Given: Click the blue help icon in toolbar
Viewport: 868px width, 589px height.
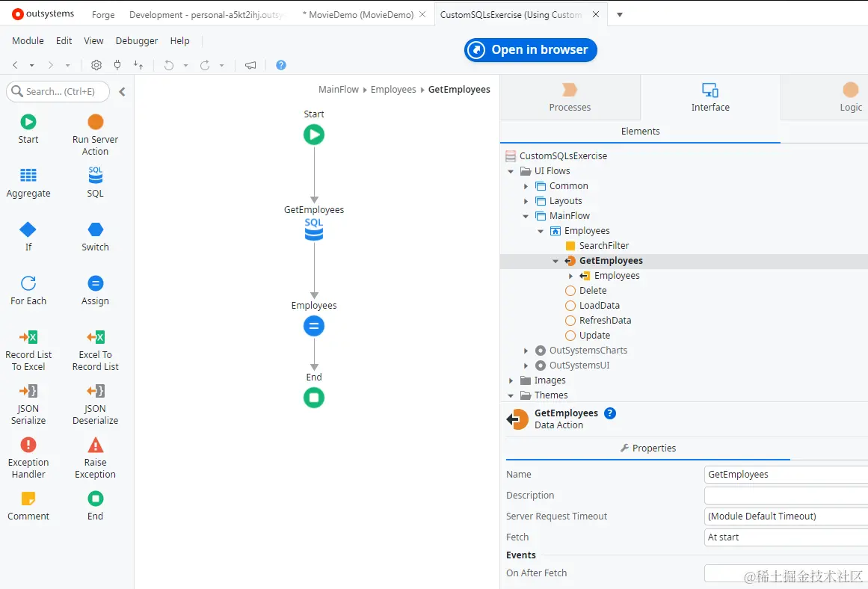Looking at the screenshot, I should pos(281,65).
